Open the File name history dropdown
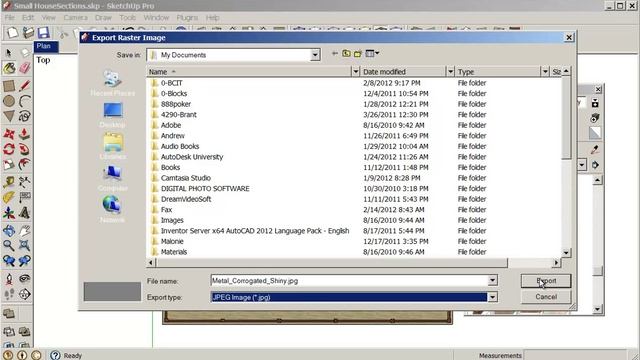Image resolution: width=640 pixels, height=360 pixels. pos(493,280)
